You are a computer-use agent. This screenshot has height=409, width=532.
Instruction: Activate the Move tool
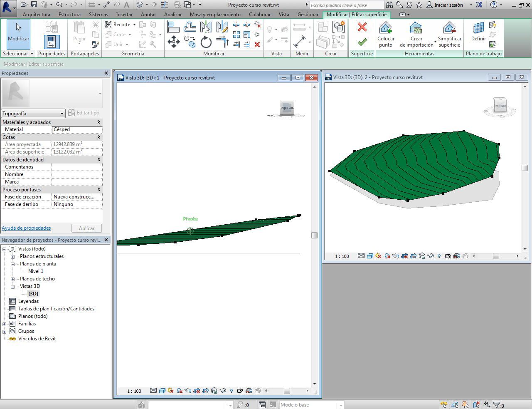(173, 42)
